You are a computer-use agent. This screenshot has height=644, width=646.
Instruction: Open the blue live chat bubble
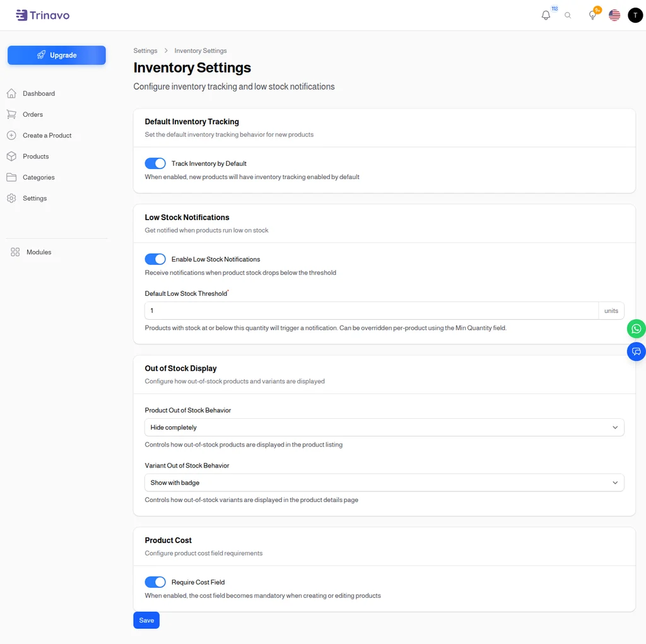pos(636,351)
